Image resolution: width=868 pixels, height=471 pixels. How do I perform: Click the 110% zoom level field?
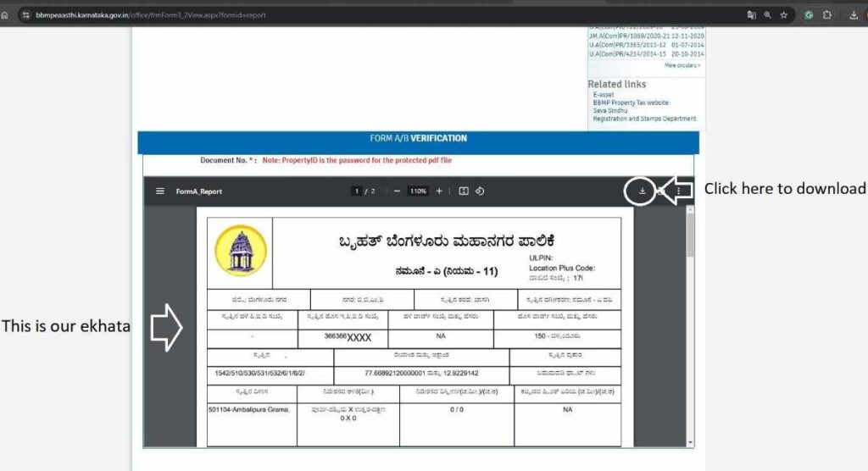coord(417,191)
